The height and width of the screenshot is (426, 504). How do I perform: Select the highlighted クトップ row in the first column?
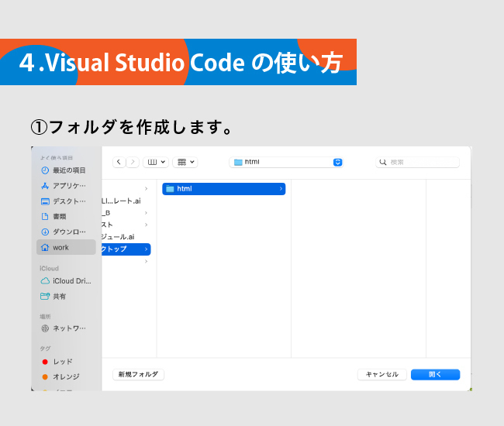(126, 249)
